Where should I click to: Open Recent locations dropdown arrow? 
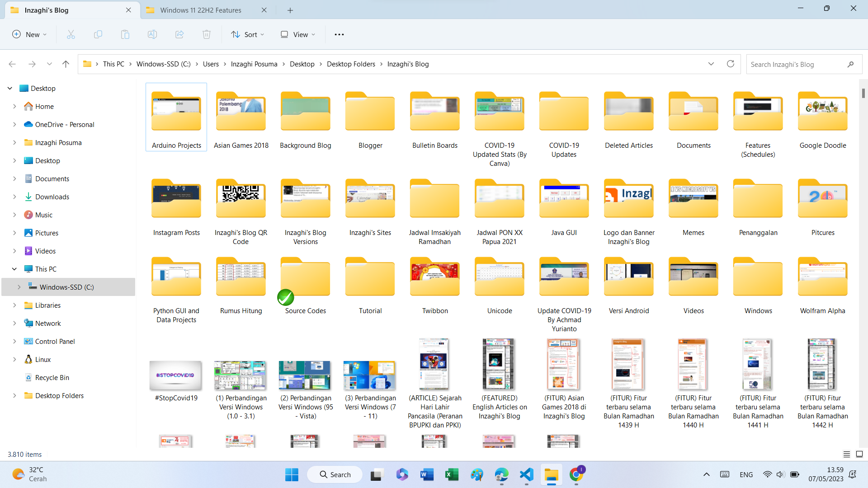click(49, 64)
